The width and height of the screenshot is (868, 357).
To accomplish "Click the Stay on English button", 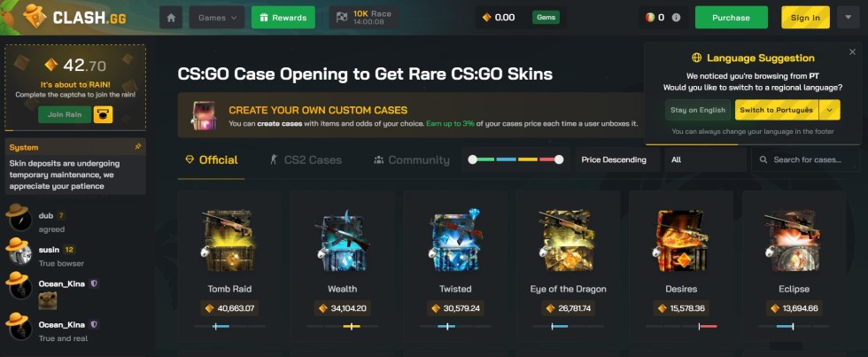I will click(698, 110).
